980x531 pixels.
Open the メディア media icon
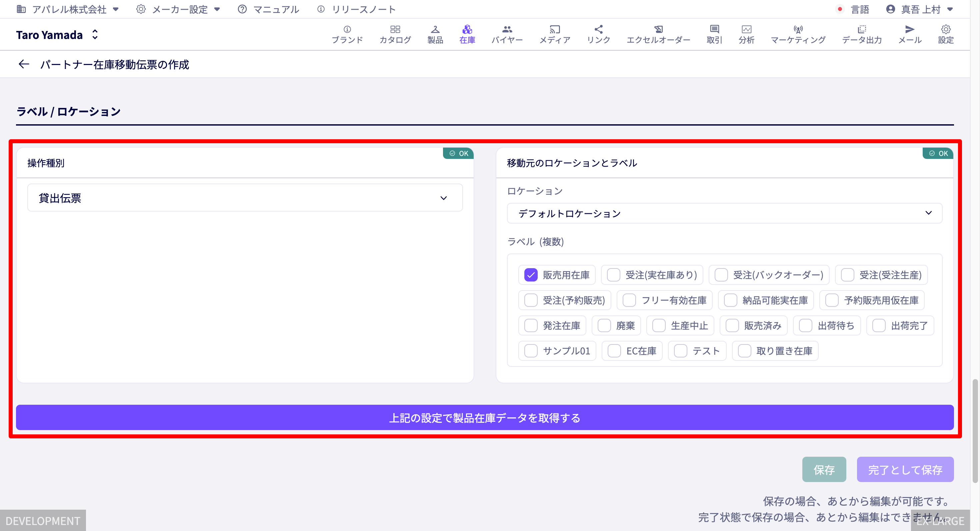tap(555, 34)
